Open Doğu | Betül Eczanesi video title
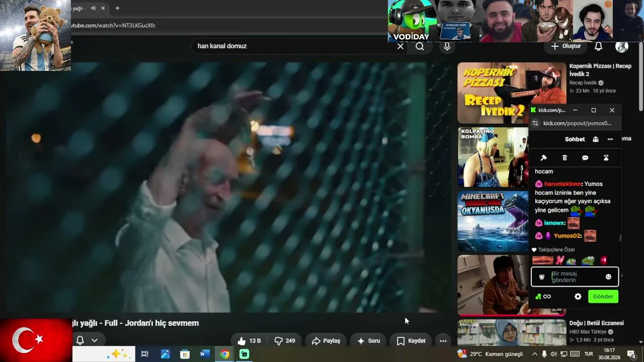Image resolution: width=644 pixels, height=362 pixels. [x=596, y=323]
